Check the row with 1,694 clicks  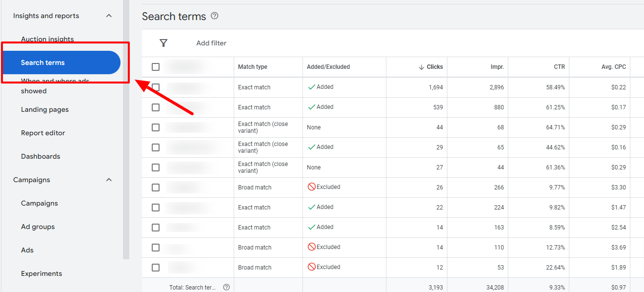click(156, 87)
